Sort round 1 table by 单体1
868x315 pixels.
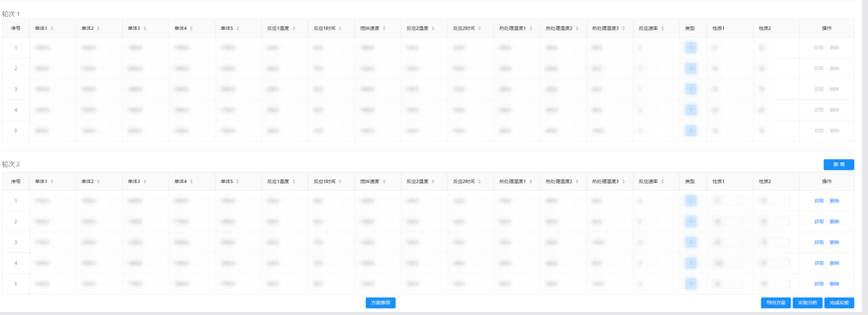52,28
